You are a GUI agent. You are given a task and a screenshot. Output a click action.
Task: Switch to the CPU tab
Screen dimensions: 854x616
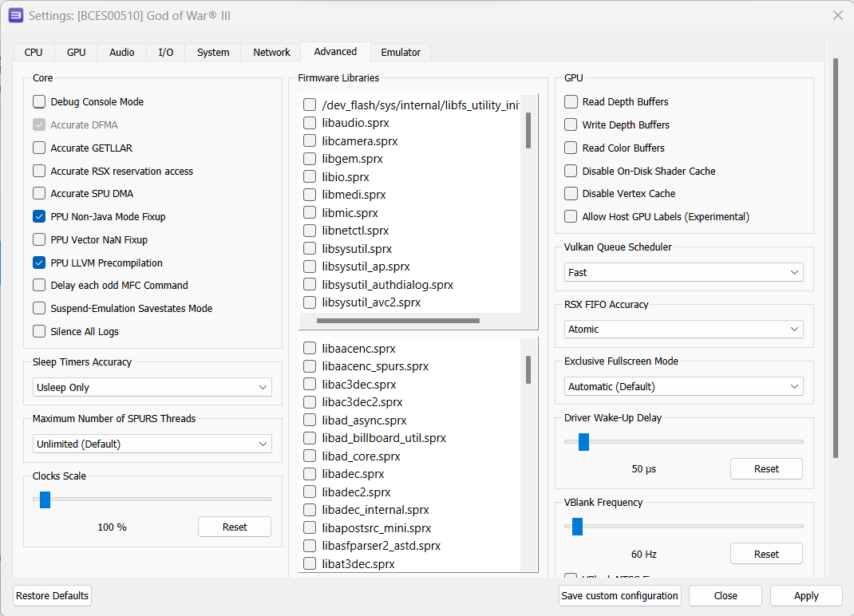click(x=34, y=53)
